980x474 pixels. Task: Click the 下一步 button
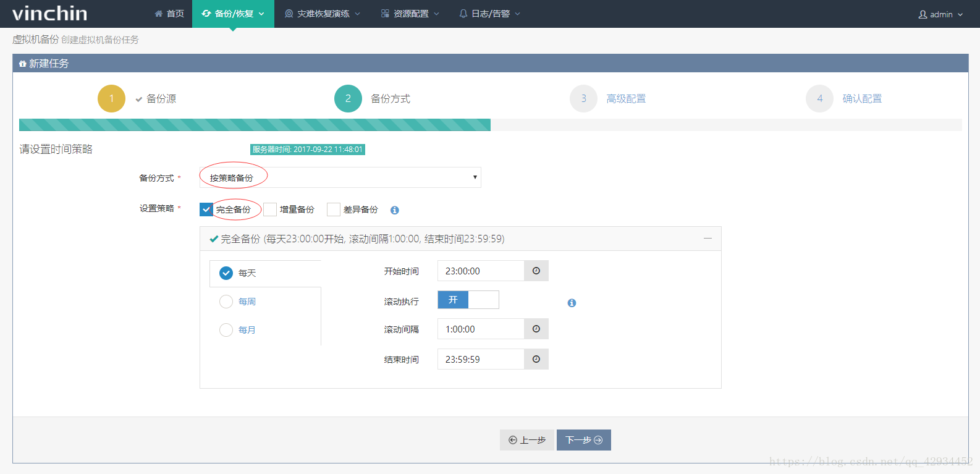tap(583, 440)
